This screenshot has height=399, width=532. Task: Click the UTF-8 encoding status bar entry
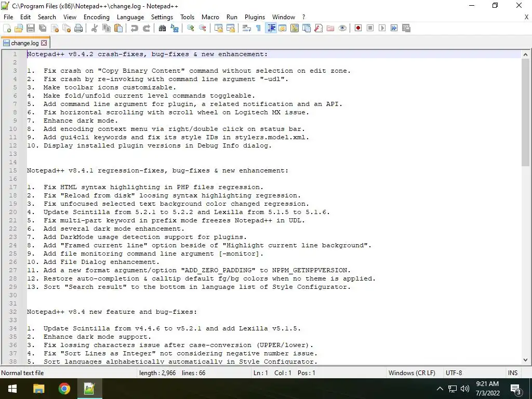454,373
